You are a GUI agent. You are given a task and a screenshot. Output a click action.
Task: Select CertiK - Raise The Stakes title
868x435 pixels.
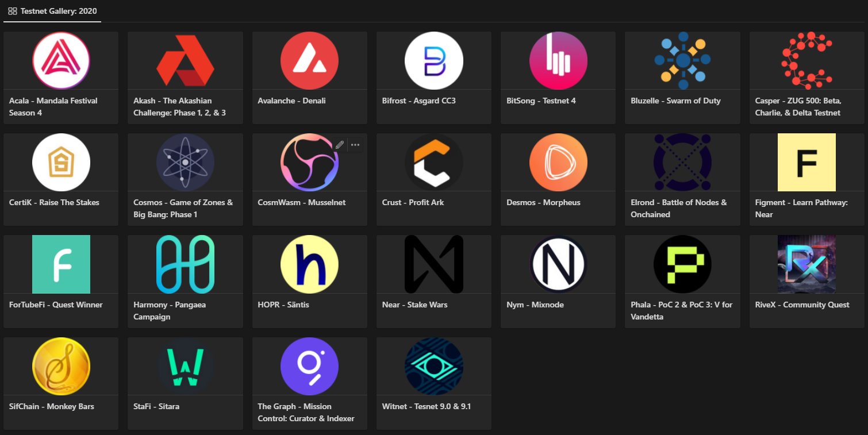click(x=54, y=202)
